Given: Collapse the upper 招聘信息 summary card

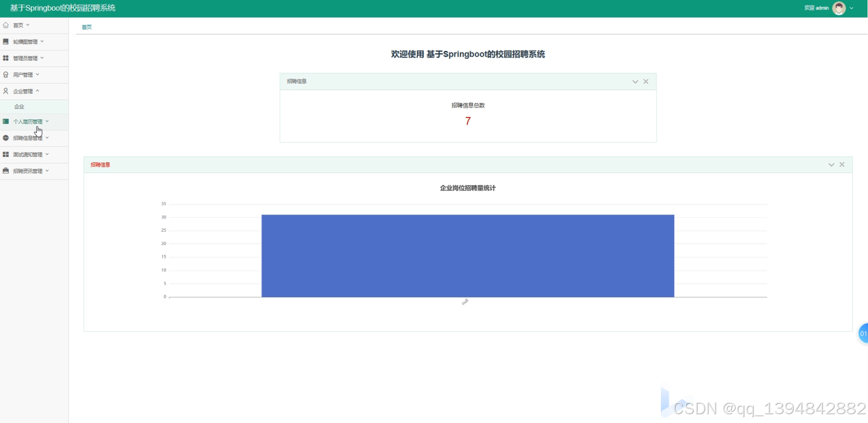Looking at the screenshot, I should tap(635, 82).
